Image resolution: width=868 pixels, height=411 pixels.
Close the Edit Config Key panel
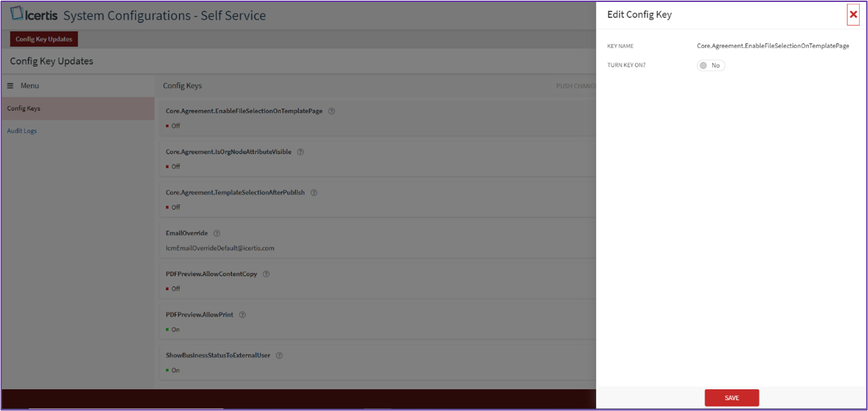coord(853,14)
